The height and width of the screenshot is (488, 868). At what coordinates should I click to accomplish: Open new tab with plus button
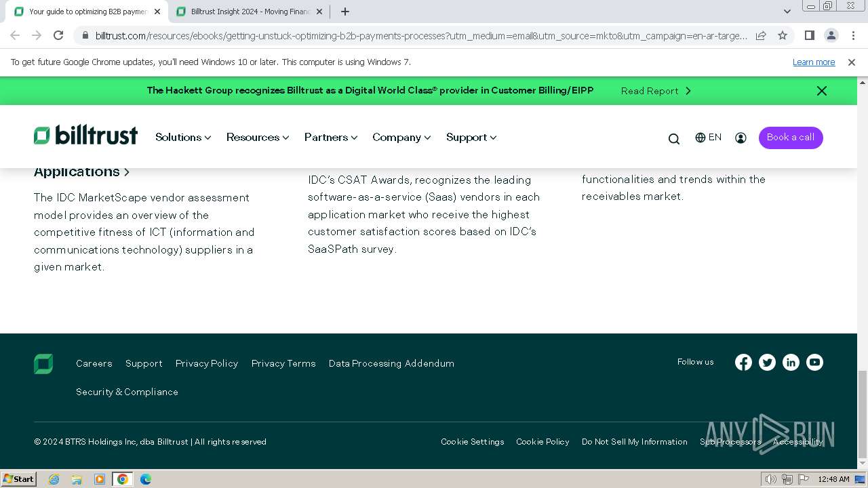[x=345, y=12]
